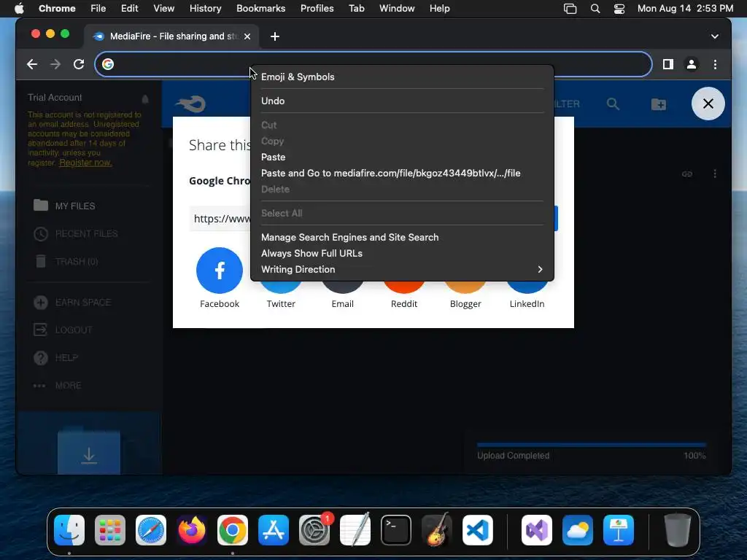Share to Facebook icon
This screenshot has width=747, height=560.
point(220,270)
